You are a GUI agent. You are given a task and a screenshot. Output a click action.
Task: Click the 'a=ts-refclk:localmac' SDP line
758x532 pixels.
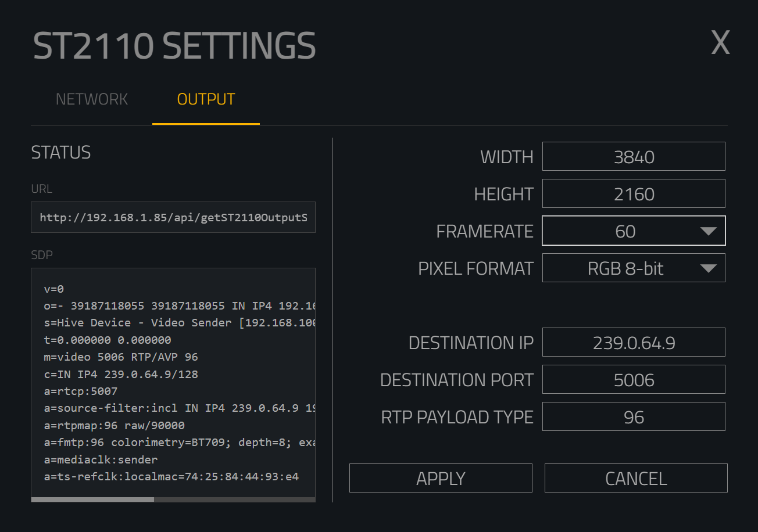pyautogui.click(x=171, y=477)
